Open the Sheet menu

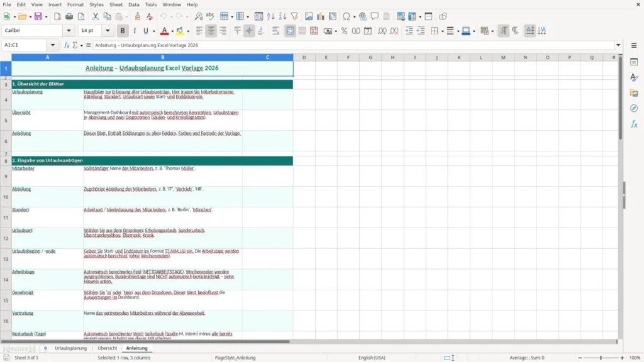(x=116, y=4)
